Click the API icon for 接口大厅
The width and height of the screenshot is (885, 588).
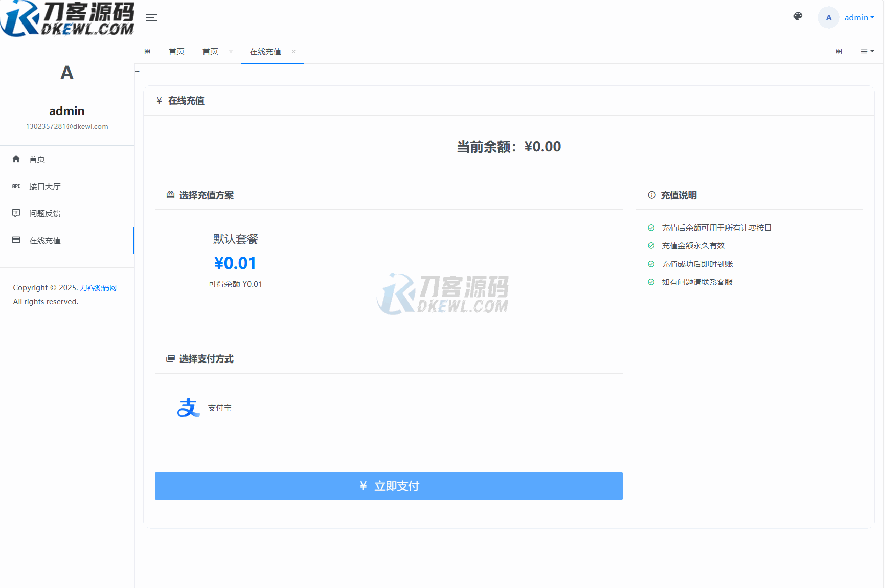(x=16, y=186)
